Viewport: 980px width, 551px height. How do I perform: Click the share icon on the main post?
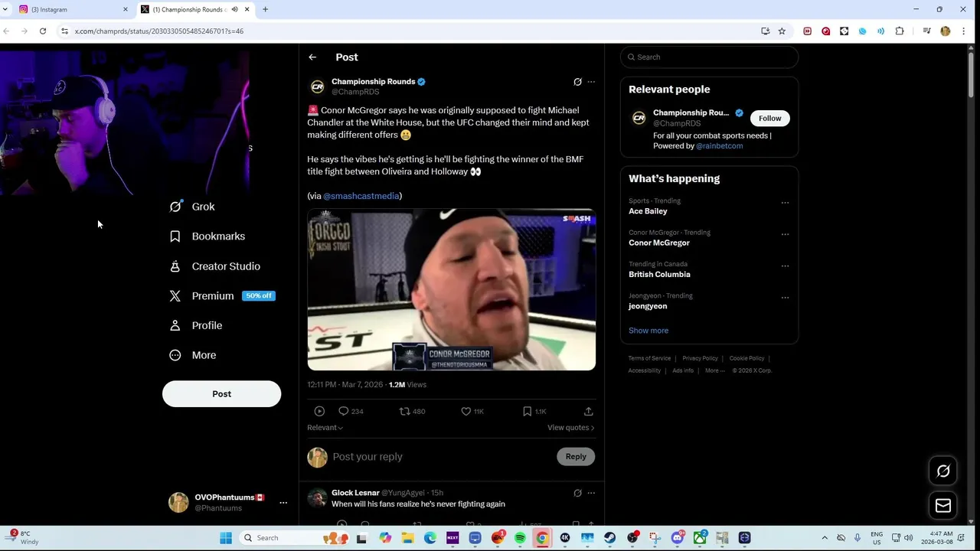(x=588, y=412)
